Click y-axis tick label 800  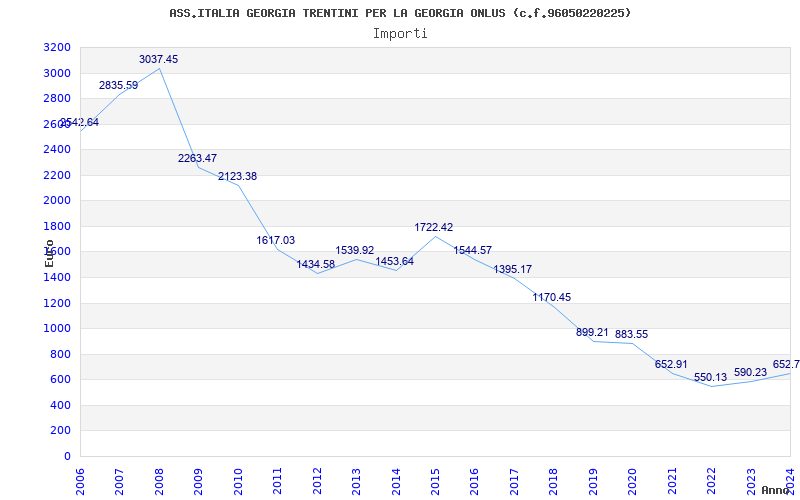[x=61, y=354]
